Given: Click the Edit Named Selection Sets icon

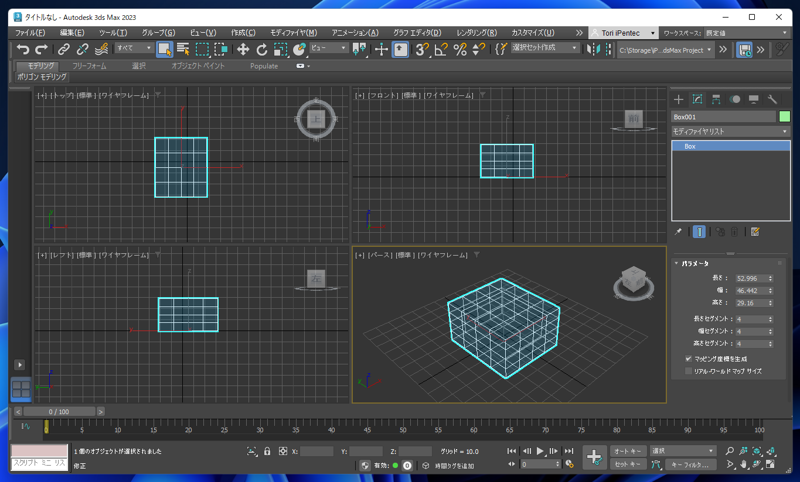Looking at the screenshot, I should 501,49.
